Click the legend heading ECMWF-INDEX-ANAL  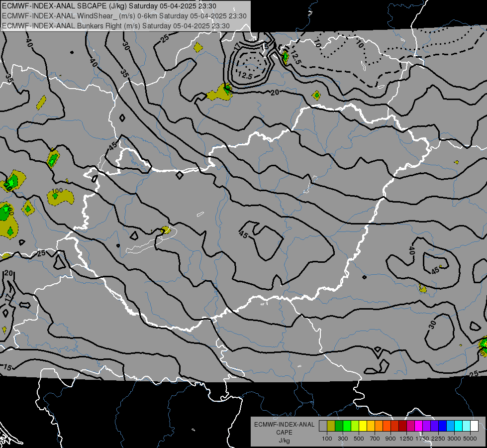[284, 425]
